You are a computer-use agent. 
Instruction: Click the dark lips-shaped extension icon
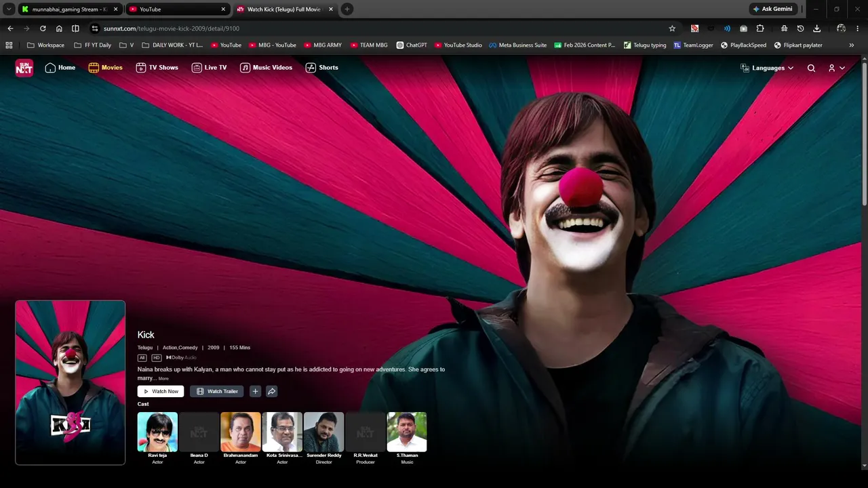coord(711,28)
